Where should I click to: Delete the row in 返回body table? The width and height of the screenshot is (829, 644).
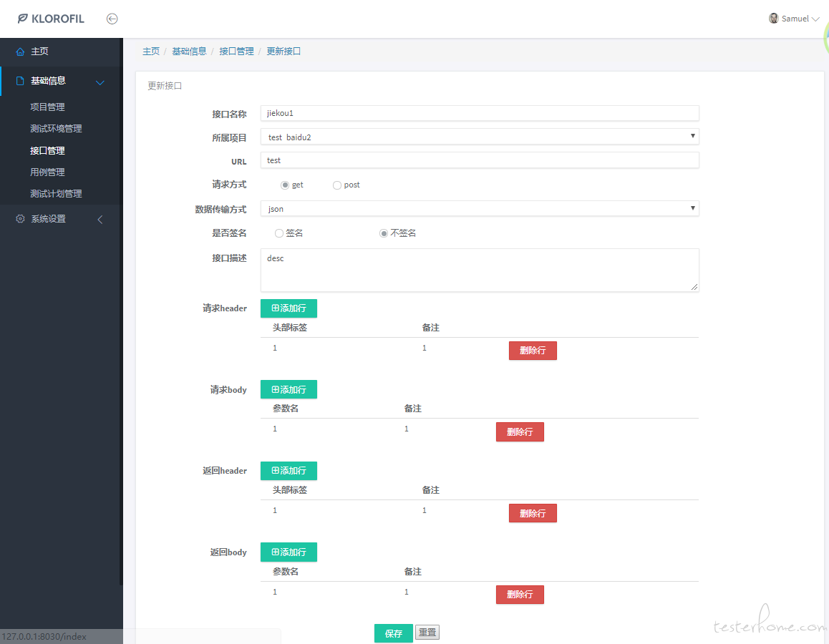(x=520, y=595)
